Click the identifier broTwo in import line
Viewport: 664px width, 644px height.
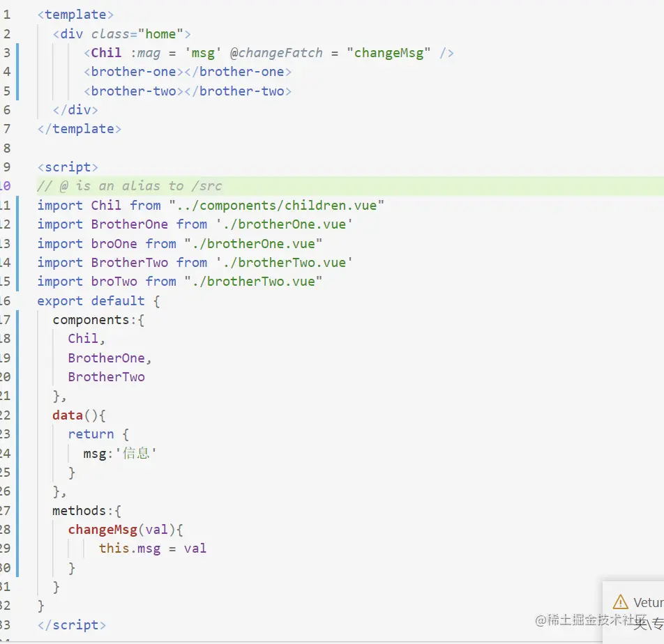[114, 282]
